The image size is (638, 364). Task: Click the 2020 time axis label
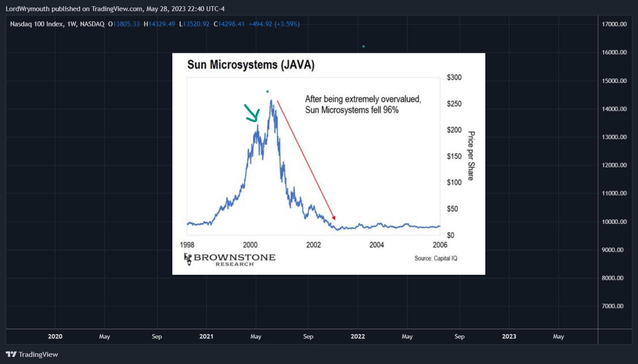pos(55,336)
